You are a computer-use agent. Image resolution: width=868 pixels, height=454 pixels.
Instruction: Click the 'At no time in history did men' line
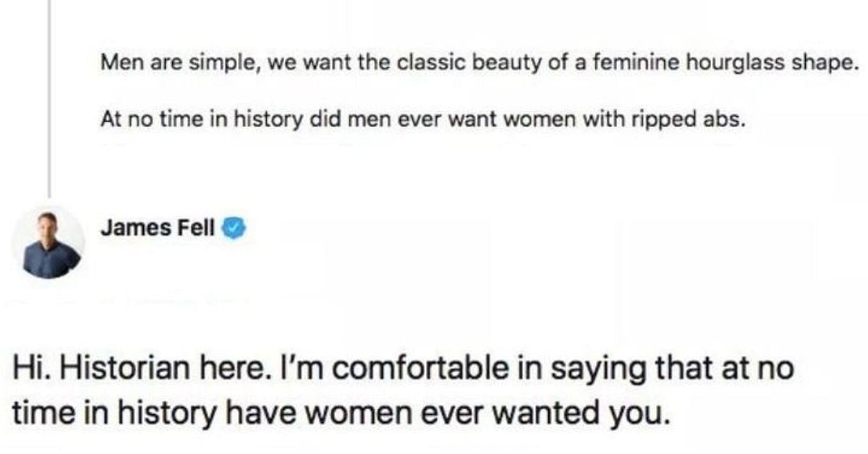(422, 120)
